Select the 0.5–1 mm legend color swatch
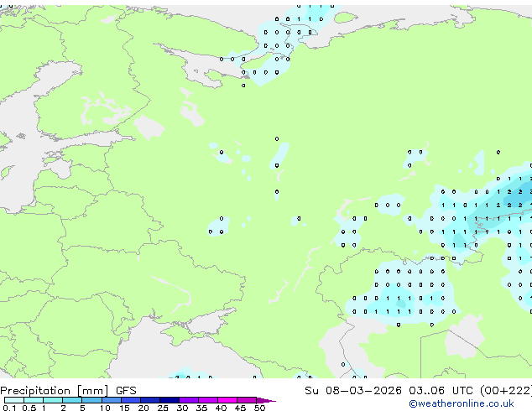Screen dimensions: 532x411 coord(34,400)
